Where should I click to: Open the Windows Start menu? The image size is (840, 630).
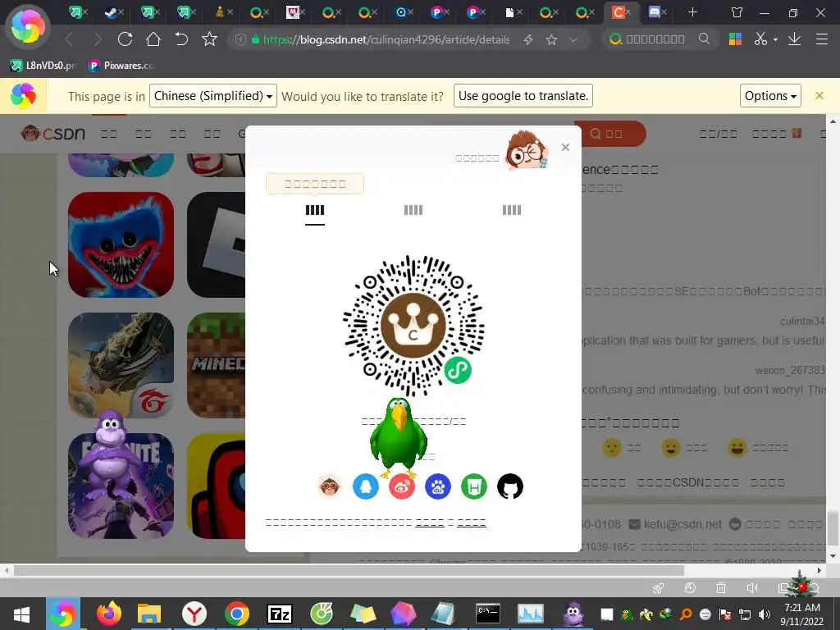[x=21, y=614]
